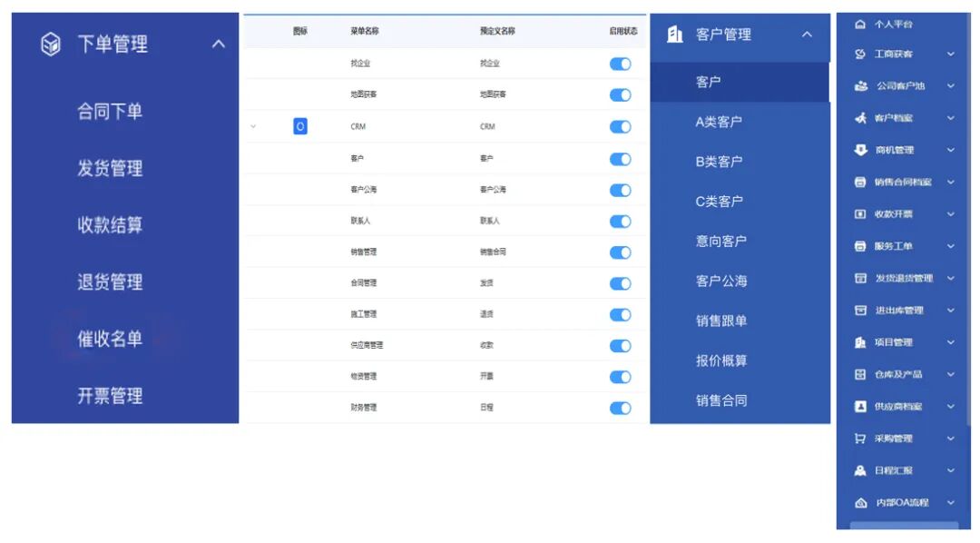
Task: Click the 进出库管理 archive icon
Action: [x=860, y=310]
